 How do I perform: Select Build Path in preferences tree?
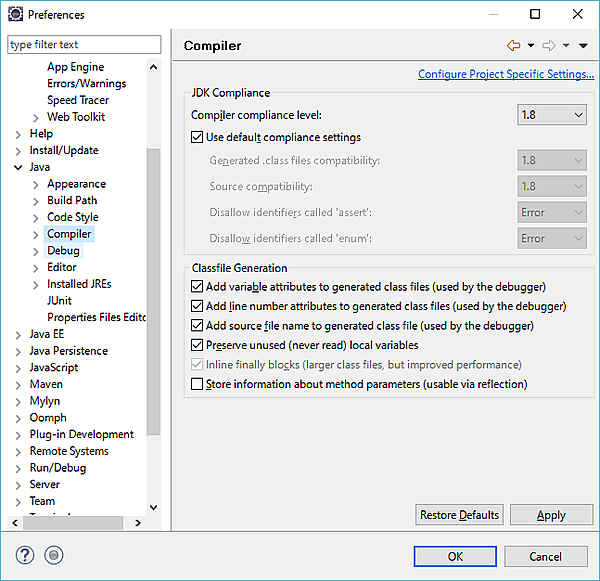point(72,200)
